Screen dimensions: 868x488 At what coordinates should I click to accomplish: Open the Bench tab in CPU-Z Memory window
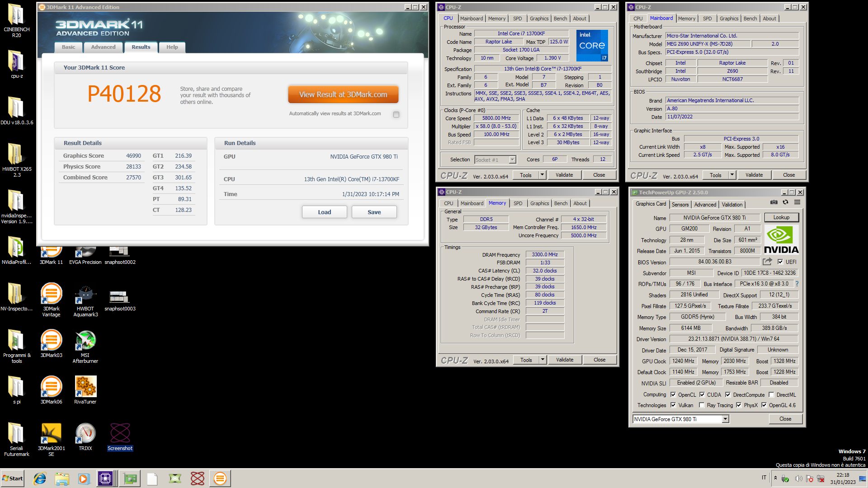(561, 203)
